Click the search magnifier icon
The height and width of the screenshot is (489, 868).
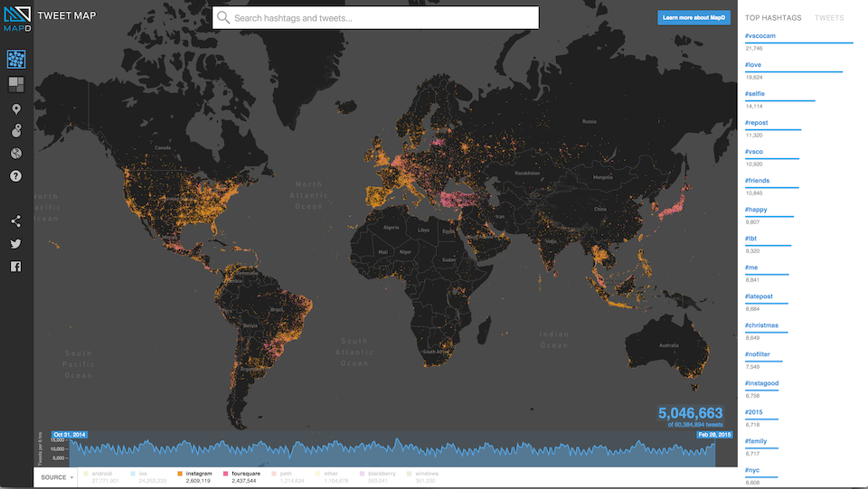[223, 18]
